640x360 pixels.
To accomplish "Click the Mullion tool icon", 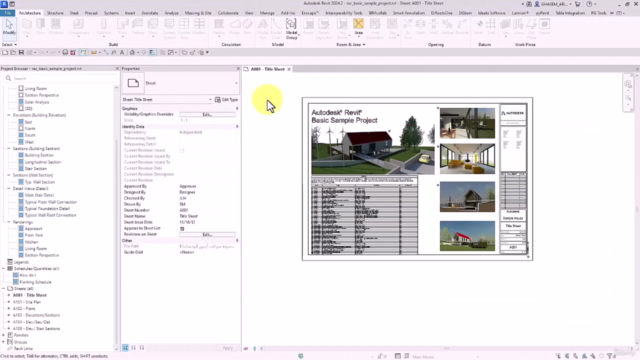I will [x=200, y=25].
